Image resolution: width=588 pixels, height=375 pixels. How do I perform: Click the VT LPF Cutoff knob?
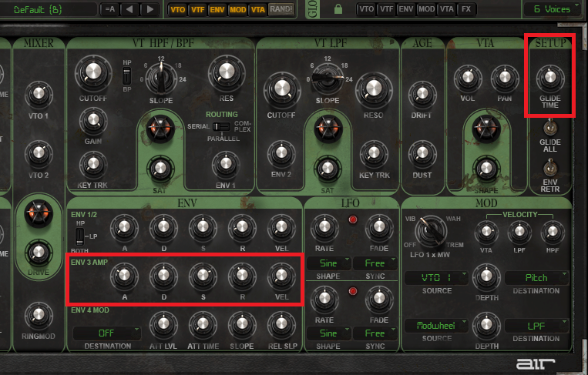[280, 91]
